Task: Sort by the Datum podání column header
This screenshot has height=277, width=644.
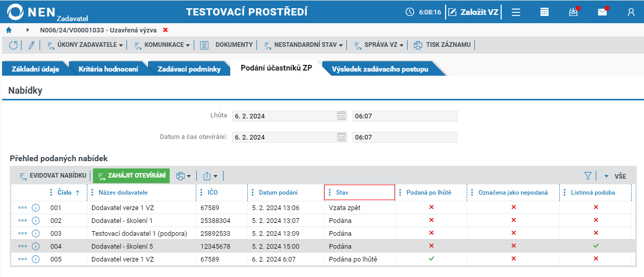Action: pos(278,193)
